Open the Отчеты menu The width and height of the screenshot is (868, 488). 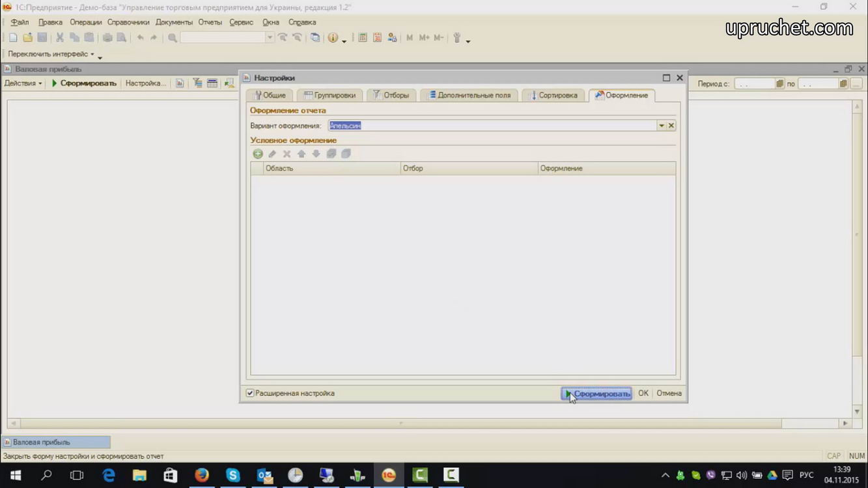210,22
